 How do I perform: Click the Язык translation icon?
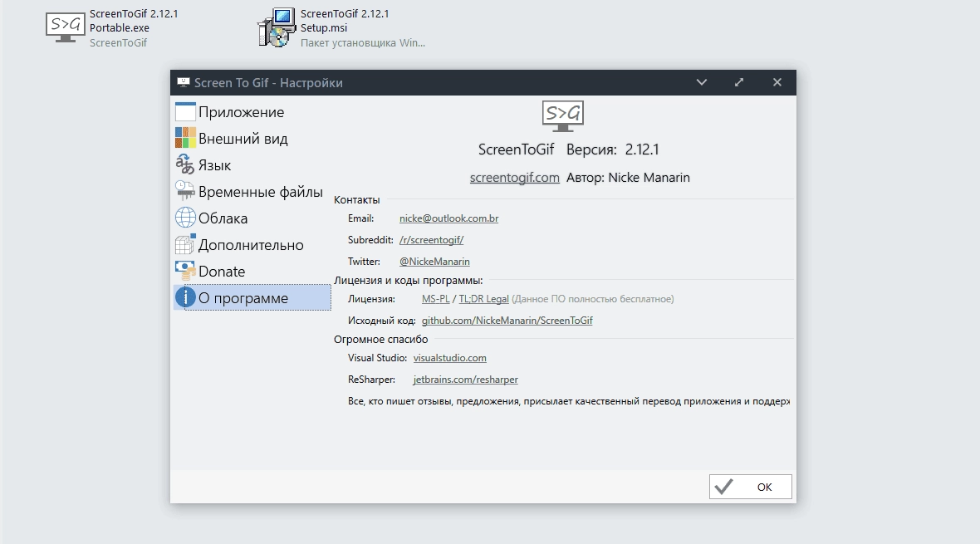click(185, 165)
